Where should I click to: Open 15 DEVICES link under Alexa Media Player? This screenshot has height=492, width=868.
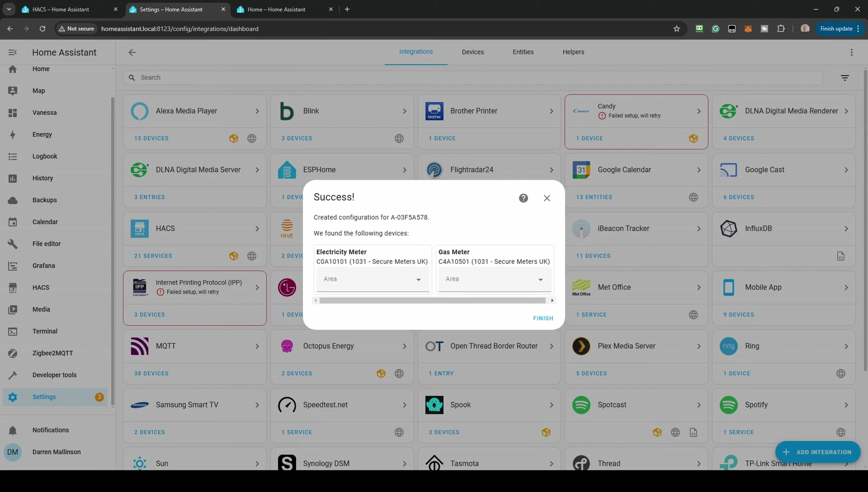point(151,138)
